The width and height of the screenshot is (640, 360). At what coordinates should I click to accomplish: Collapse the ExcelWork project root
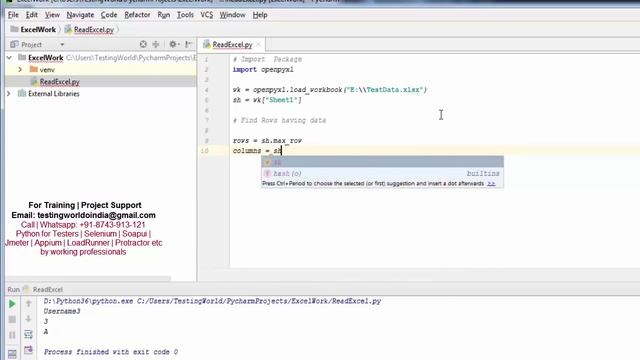(x=9, y=58)
